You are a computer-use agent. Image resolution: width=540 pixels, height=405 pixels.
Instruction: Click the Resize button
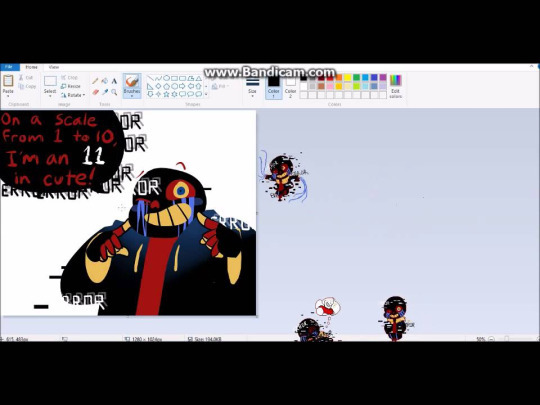71,86
